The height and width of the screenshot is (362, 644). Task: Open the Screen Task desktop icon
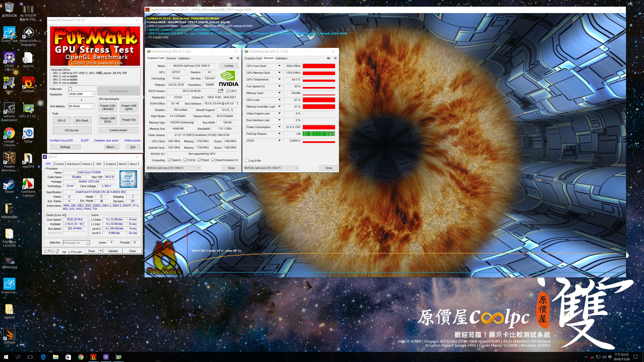[9, 35]
